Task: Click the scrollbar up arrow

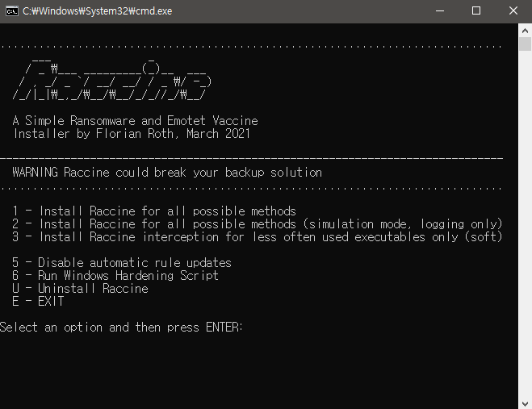Action: tap(525, 31)
